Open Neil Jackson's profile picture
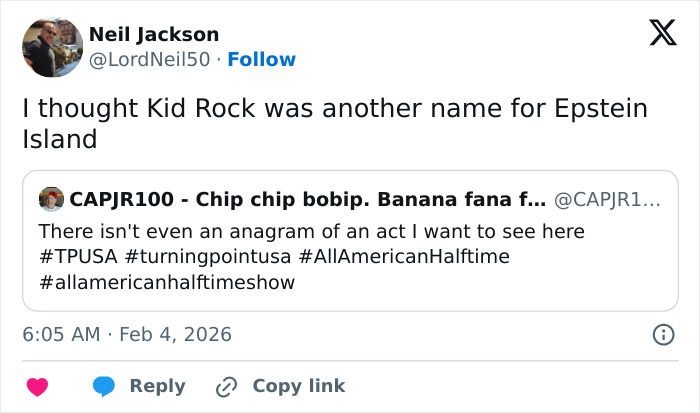Screen dimensions: 700x413 (x=52, y=47)
